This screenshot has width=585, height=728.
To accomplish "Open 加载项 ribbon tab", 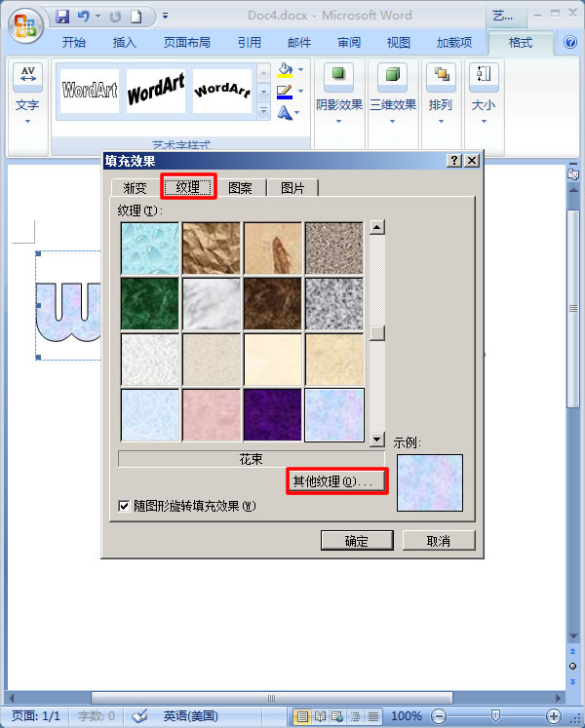I will 454,43.
